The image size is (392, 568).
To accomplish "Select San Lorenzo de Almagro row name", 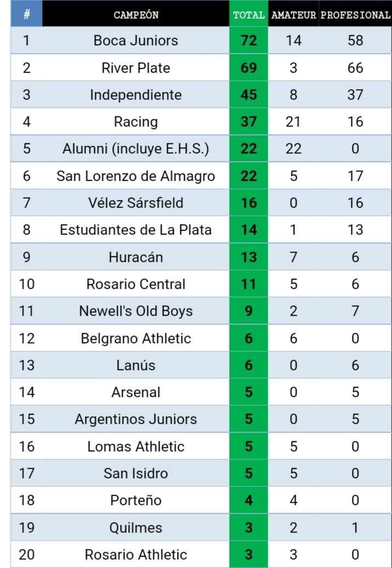I will click(136, 176).
